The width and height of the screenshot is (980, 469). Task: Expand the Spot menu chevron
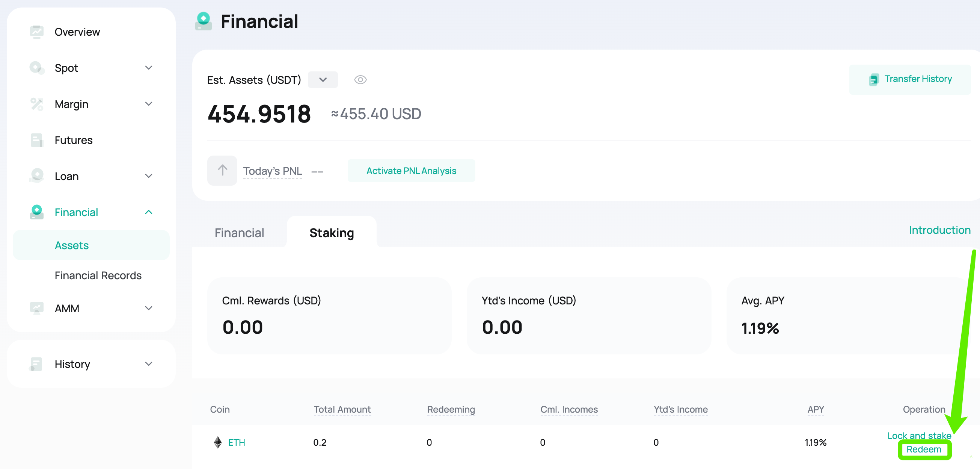click(x=149, y=68)
